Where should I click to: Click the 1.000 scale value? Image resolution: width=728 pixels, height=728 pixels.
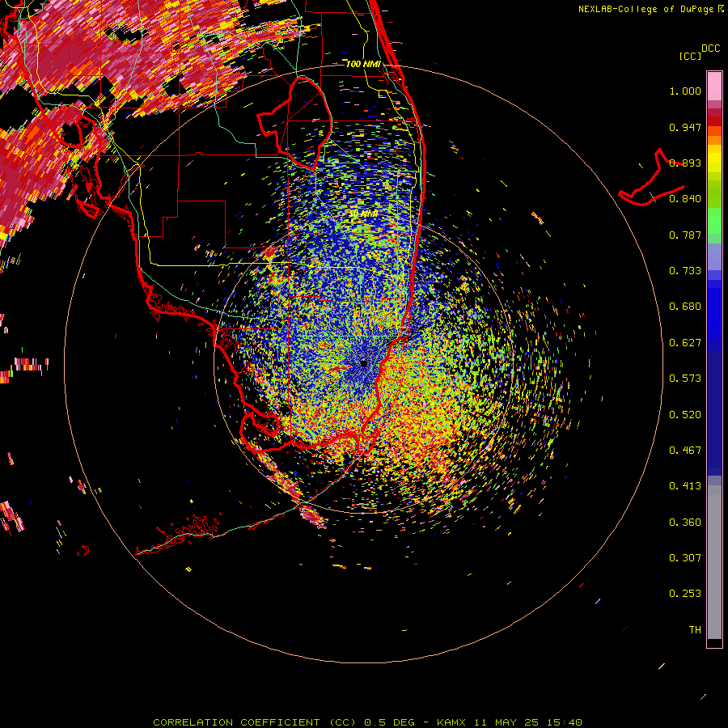click(685, 91)
